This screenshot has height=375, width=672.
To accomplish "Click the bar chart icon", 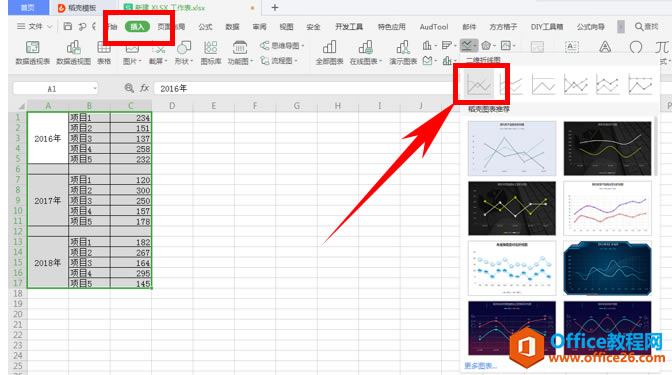I will coord(447,45).
